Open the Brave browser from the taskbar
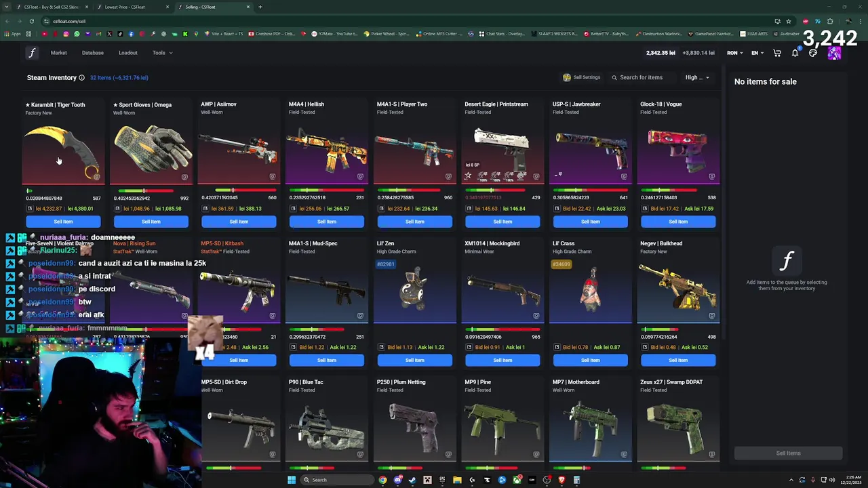This screenshot has width=868, height=488. tap(561, 480)
